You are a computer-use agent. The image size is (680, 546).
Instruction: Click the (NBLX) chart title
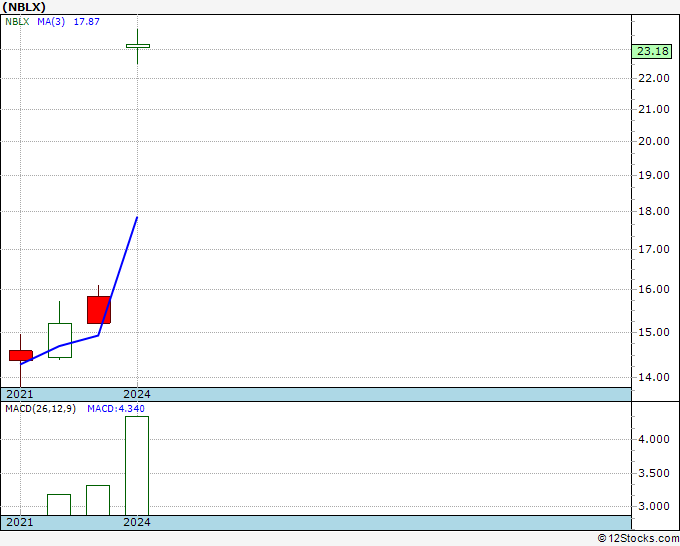click(24, 7)
